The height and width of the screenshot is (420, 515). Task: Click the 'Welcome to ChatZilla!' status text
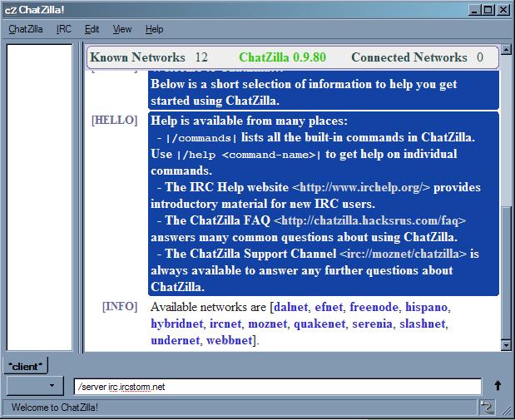tap(55, 408)
